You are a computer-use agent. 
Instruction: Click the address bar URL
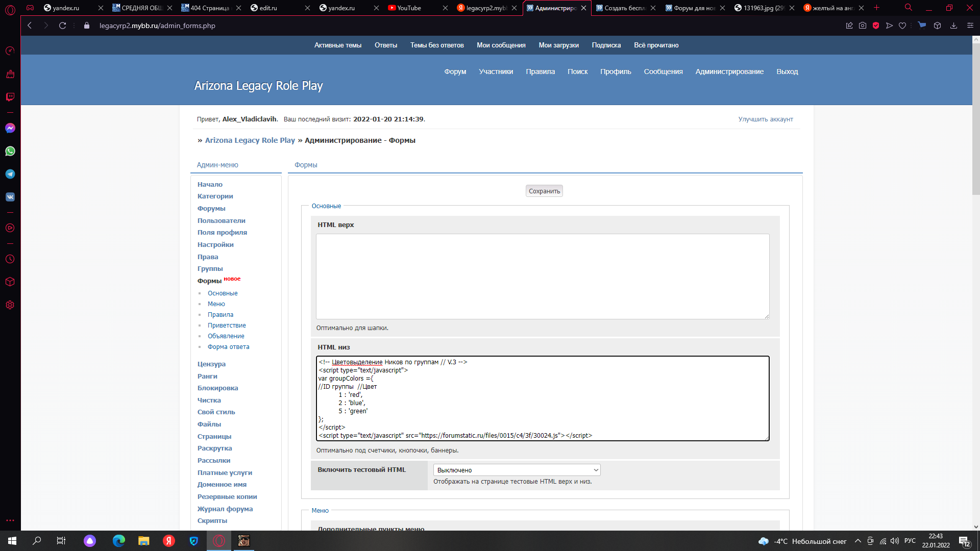pyautogui.click(x=157, y=26)
